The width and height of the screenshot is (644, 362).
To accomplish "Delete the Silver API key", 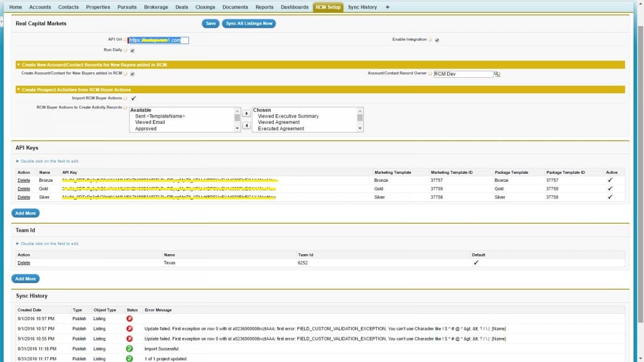I will (24, 197).
